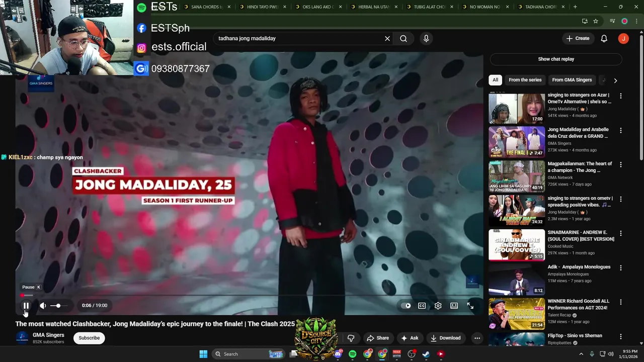
Task: Show more filter chips with the next arrow
Action: (615, 80)
